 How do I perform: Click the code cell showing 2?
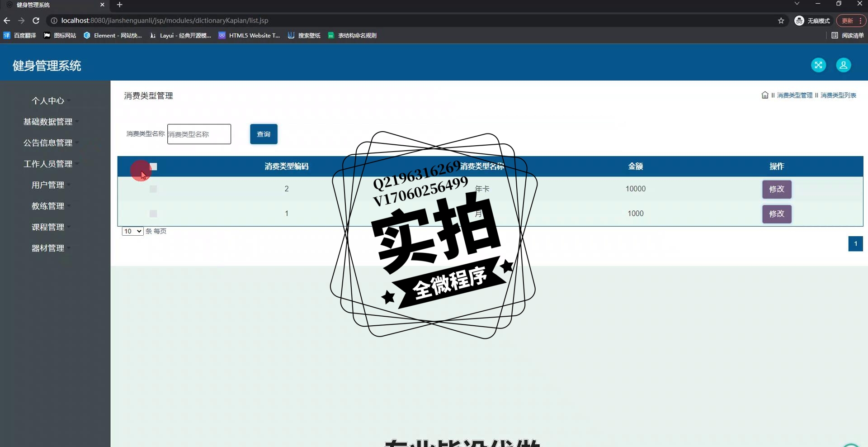point(287,189)
